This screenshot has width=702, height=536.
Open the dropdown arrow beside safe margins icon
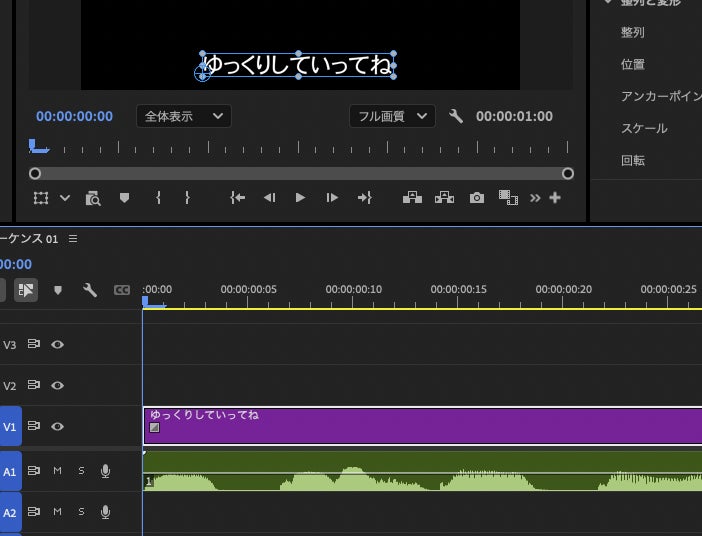65,197
